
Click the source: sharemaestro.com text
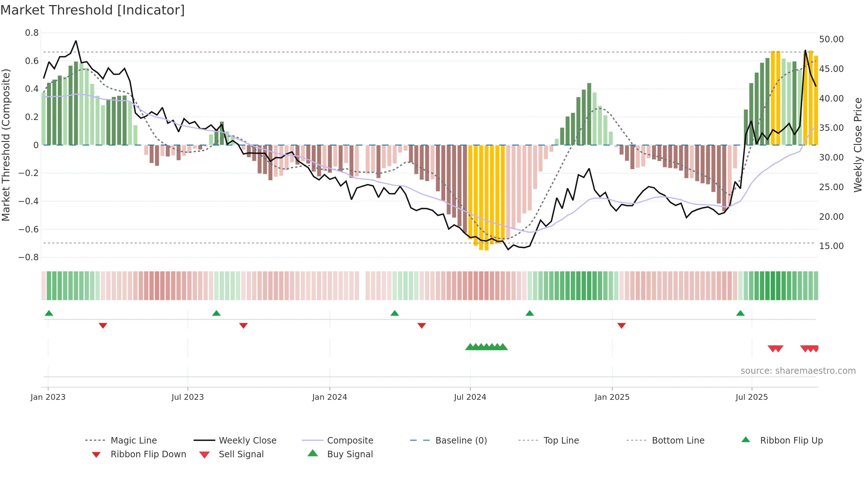coord(798,371)
